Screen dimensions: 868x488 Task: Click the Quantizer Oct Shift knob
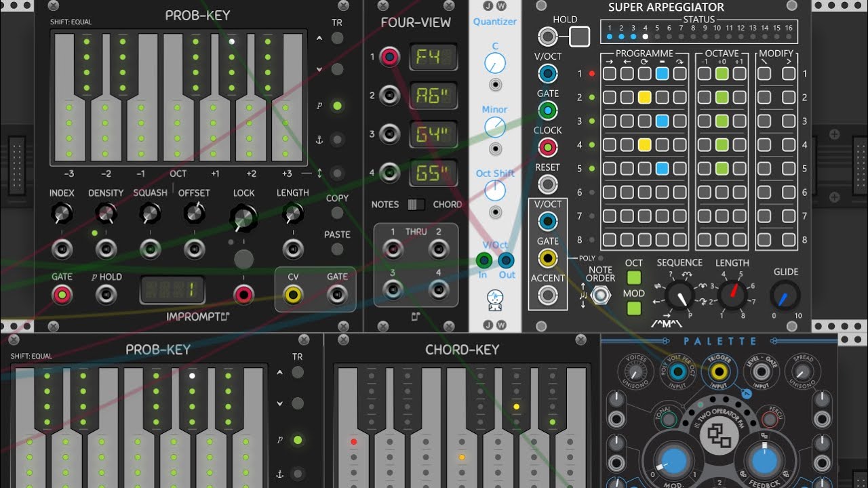coord(495,190)
